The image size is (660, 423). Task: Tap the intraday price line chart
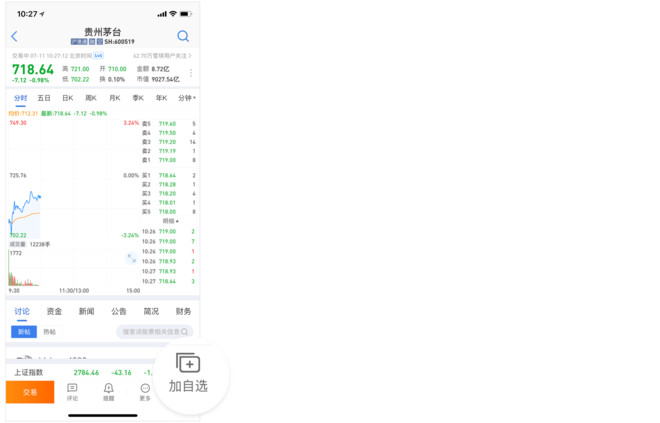(74, 179)
